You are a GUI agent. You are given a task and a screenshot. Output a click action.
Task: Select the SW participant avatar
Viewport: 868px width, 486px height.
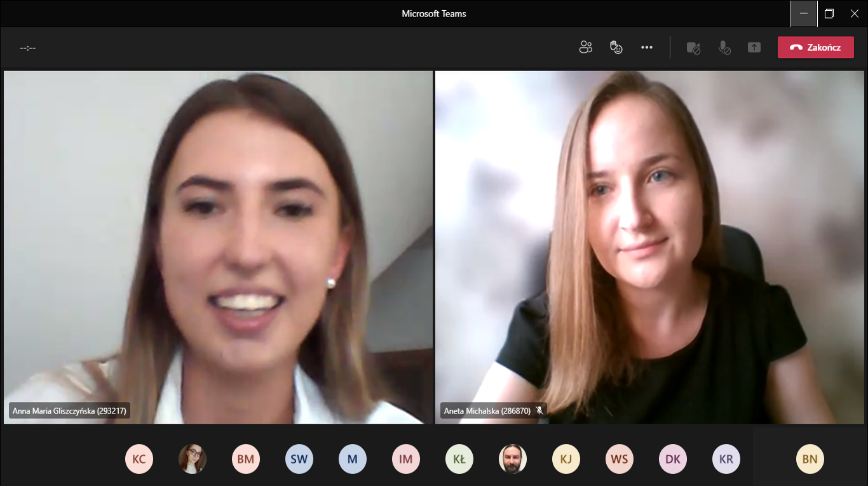pyautogui.click(x=299, y=459)
